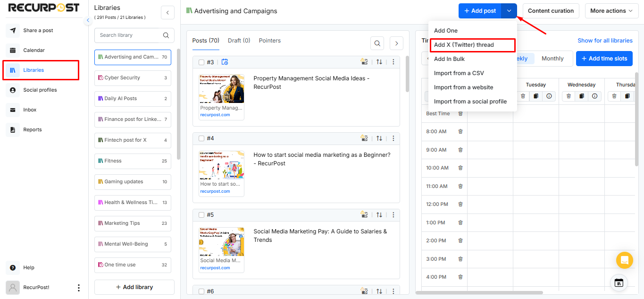Viewport: 644px width, 299px height.
Task: Open the Libraries sidebar icon
Action: (x=13, y=70)
